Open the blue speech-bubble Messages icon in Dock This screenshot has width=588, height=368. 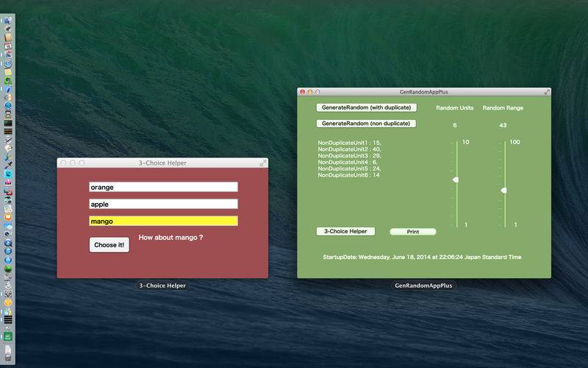click(x=8, y=227)
